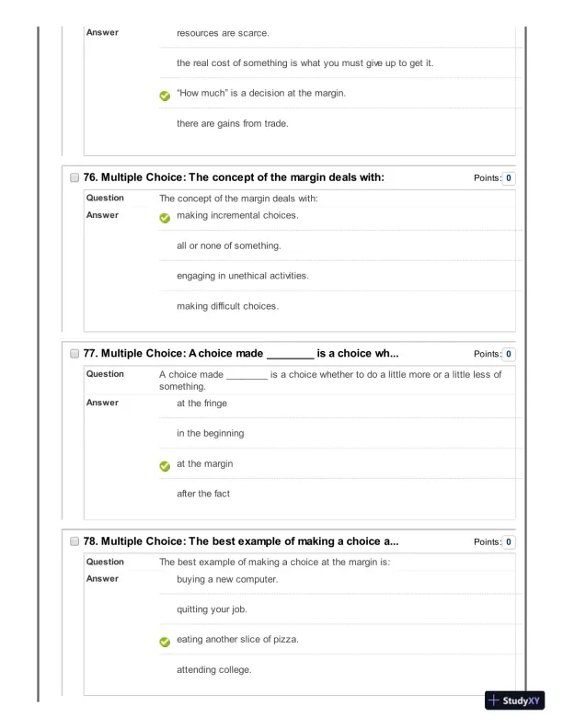Screen dimensions: 563x728
Task: Select the answer "buying a new computer"
Action: [x=226, y=579]
